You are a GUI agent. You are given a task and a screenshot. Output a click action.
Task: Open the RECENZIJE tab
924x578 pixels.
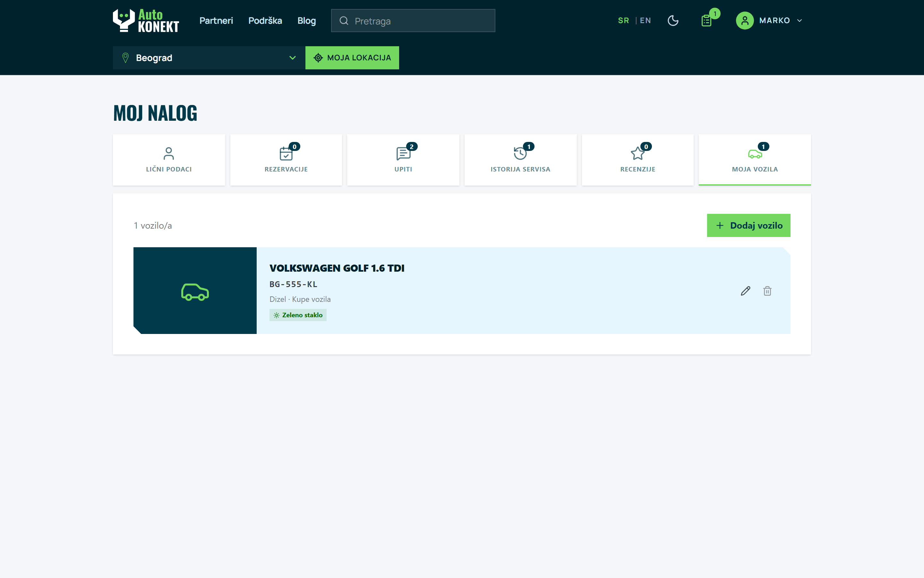[x=637, y=160]
